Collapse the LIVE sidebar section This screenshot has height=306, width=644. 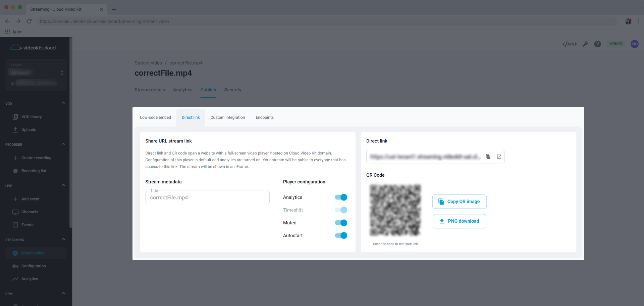(63, 185)
